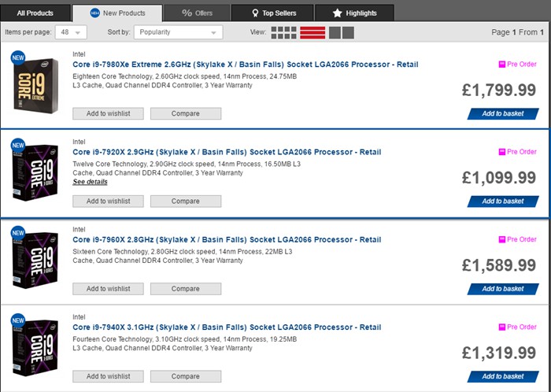The image size is (551, 392).
Task: Open the Top Sellers tab
Action: point(272,13)
